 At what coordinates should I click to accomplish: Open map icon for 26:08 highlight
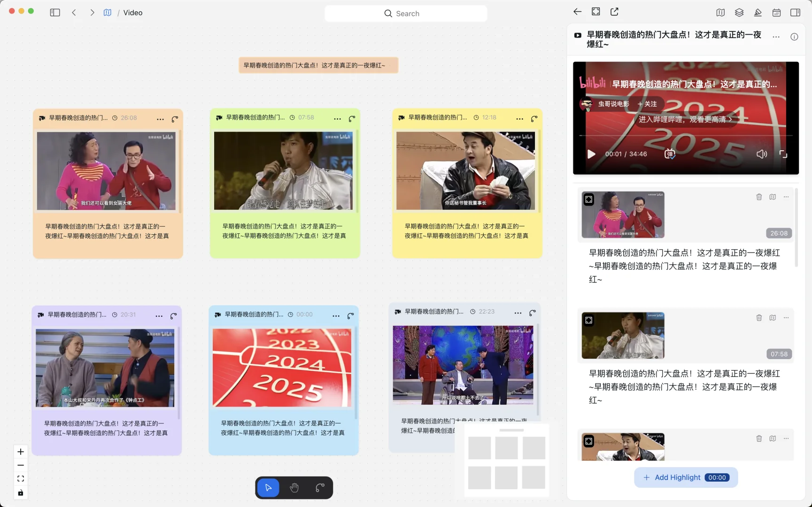pos(773,197)
